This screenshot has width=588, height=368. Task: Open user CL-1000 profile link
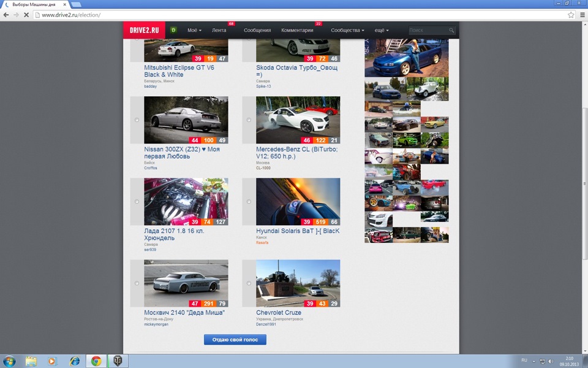point(263,168)
